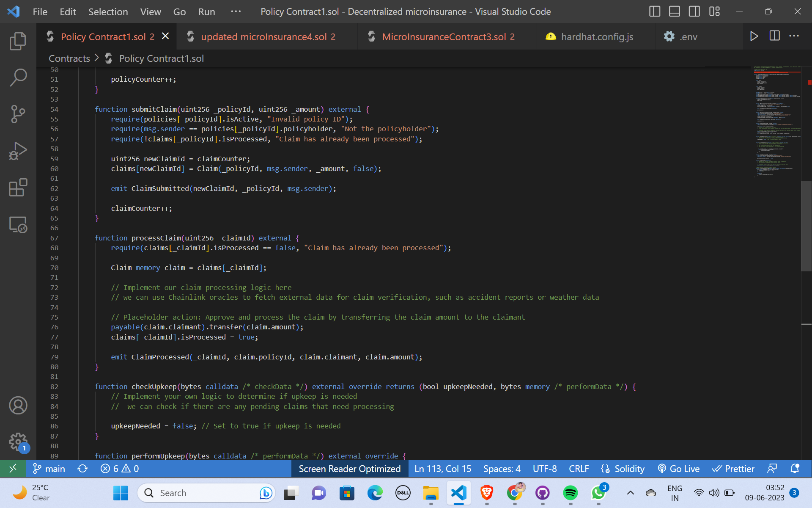
Task: Toggle the Secondary Side Bar layout button
Action: pos(694,11)
